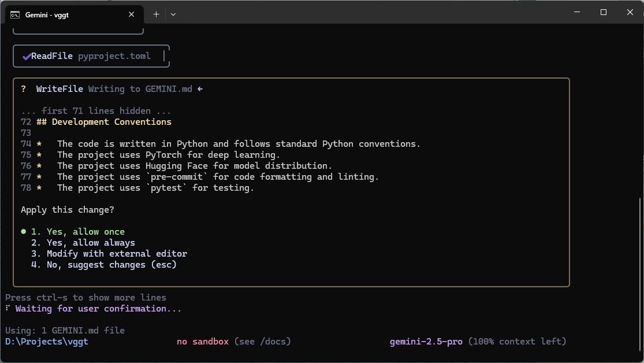Image resolution: width=644 pixels, height=363 pixels.
Task: Select No, suggest changes option
Action: coord(104,265)
